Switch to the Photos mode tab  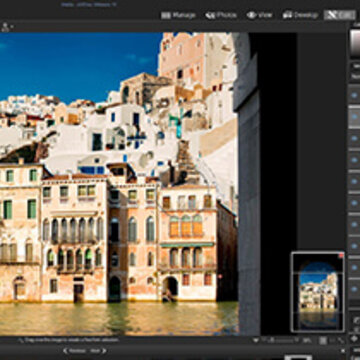221,15
